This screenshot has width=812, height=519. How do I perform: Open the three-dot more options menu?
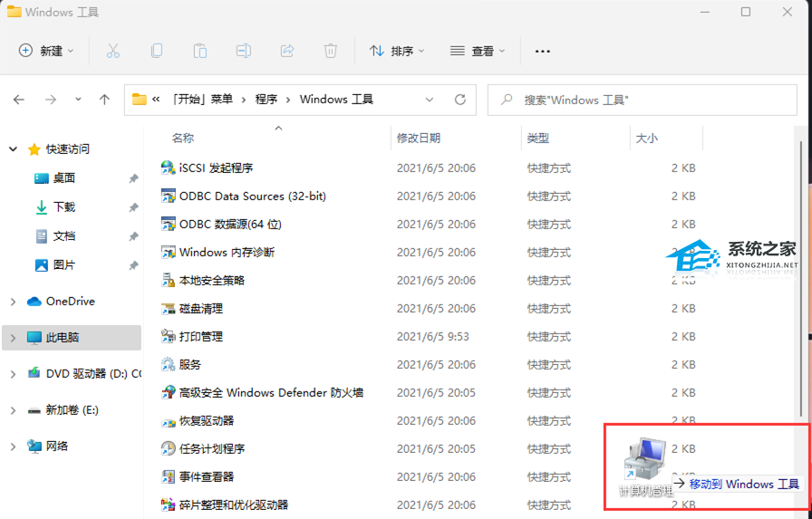[542, 52]
